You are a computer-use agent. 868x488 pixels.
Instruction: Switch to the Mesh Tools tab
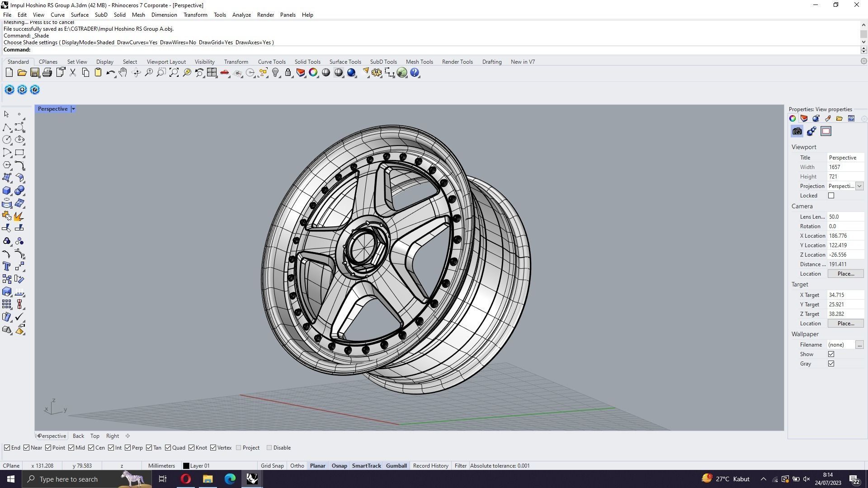coord(419,62)
